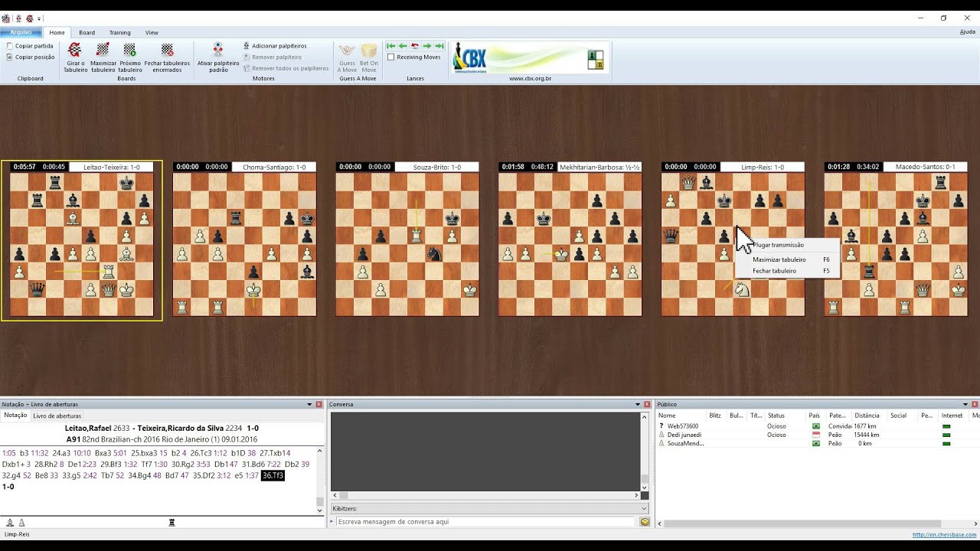
Task: Expand the Kibitzers dropdown
Action: click(644, 508)
